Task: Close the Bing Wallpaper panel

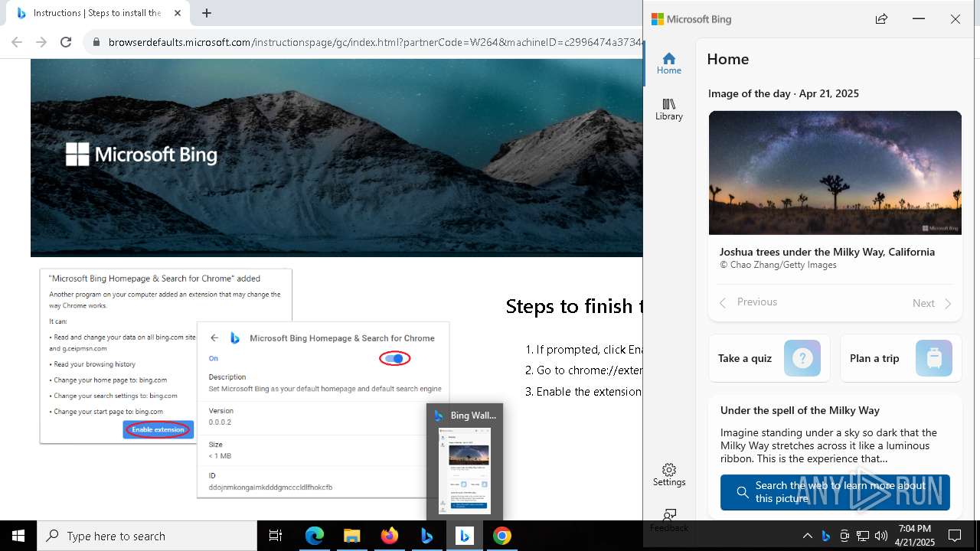Action: point(955,19)
